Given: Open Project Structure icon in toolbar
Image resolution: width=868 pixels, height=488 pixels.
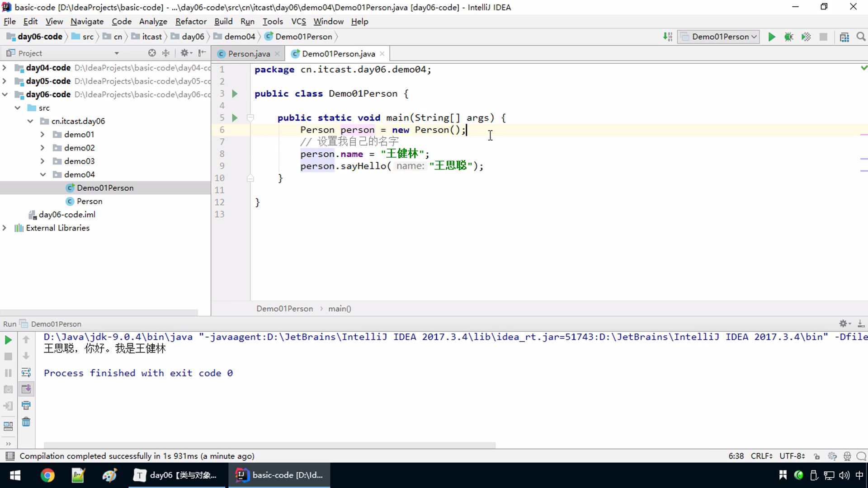Looking at the screenshot, I should coord(844,37).
